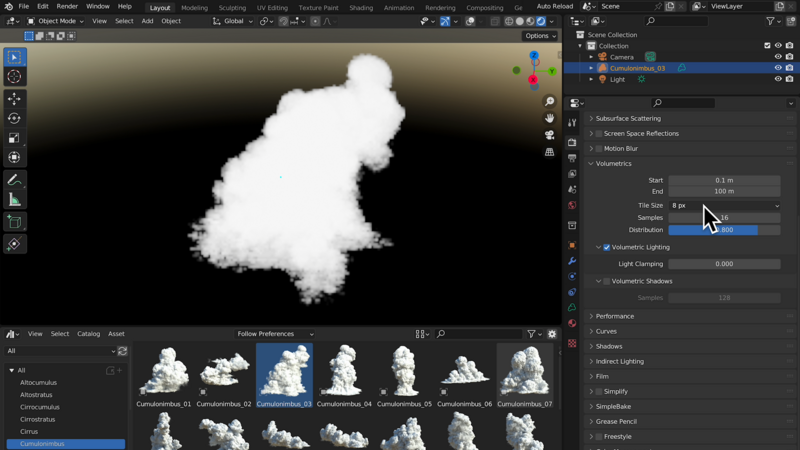Viewport: 800px width, 450px height.
Task: Open the Texture properties tab
Action: tap(572, 343)
